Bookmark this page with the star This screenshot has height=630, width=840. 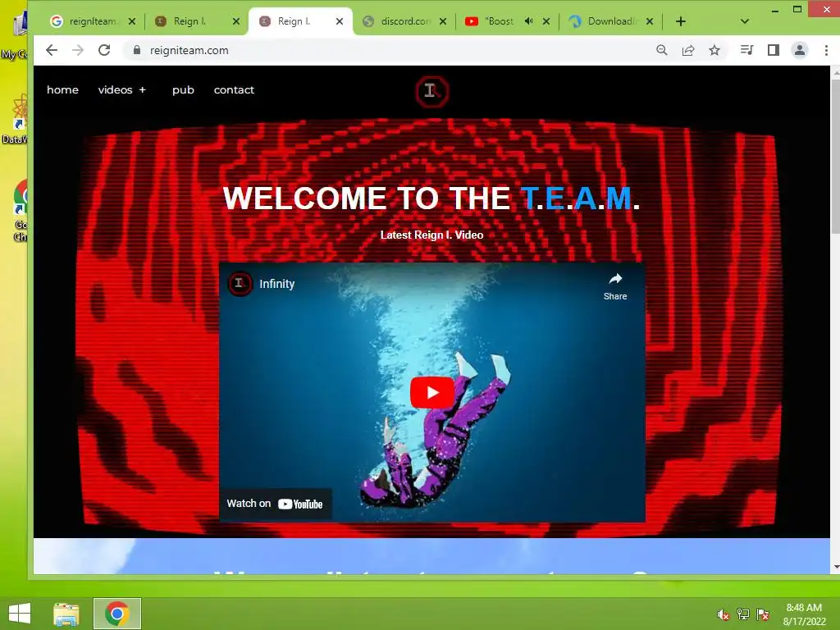(x=714, y=50)
